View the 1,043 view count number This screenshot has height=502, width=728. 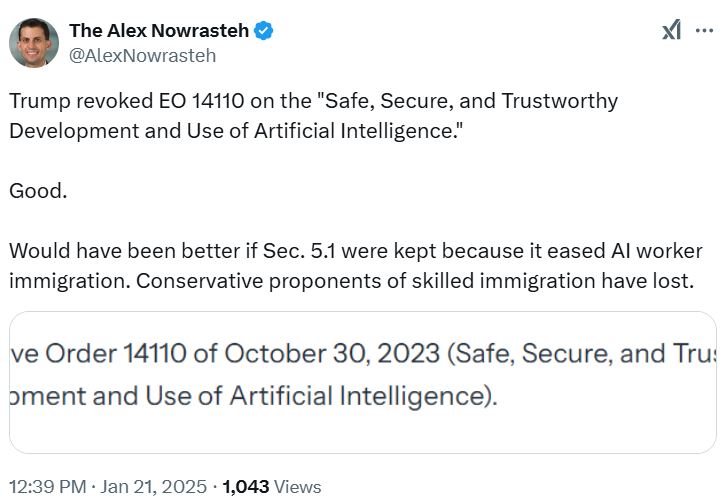[244, 487]
